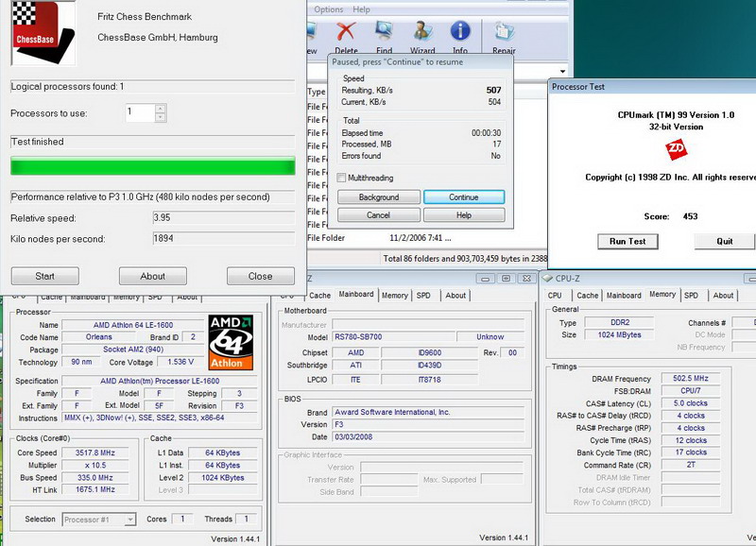This screenshot has width=756, height=546.
Task: Click the Type column header in file list
Action: pyautogui.click(x=317, y=92)
